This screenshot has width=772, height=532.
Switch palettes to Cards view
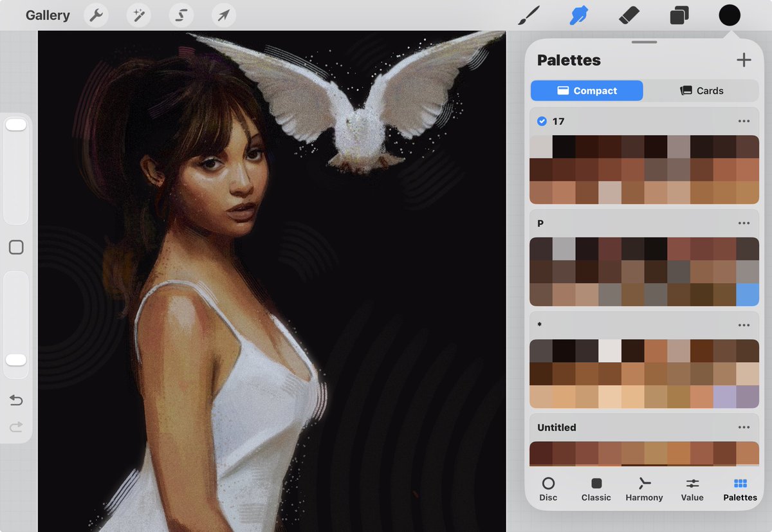[701, 91]
